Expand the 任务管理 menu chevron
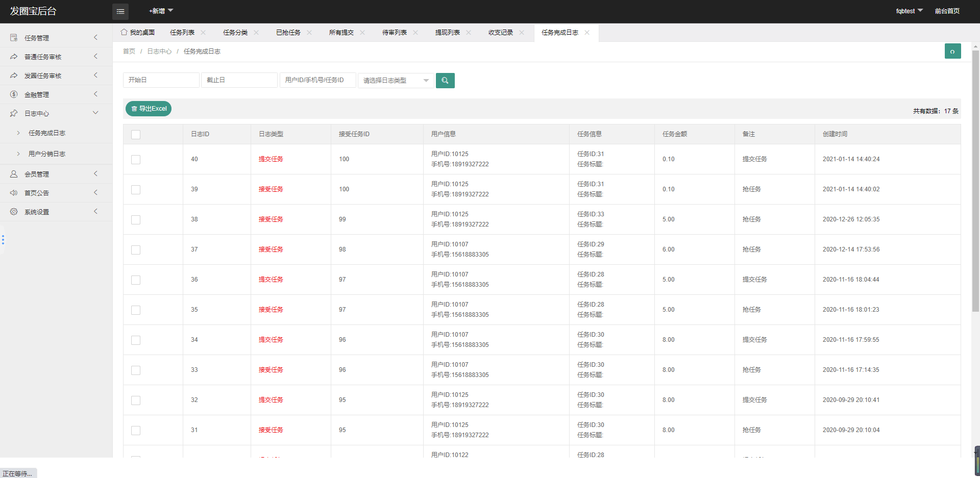 (x=95, y=37)
